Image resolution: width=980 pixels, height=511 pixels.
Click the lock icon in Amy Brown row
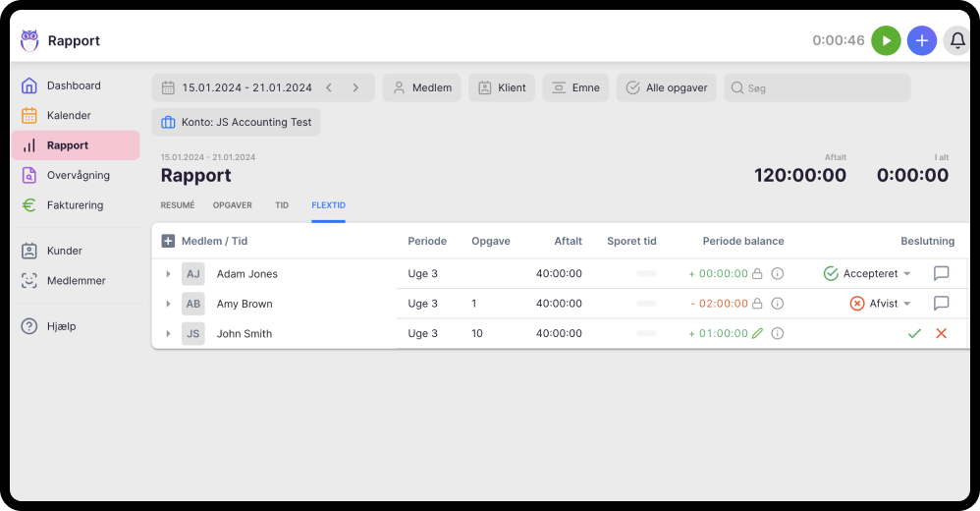(757, 304)
